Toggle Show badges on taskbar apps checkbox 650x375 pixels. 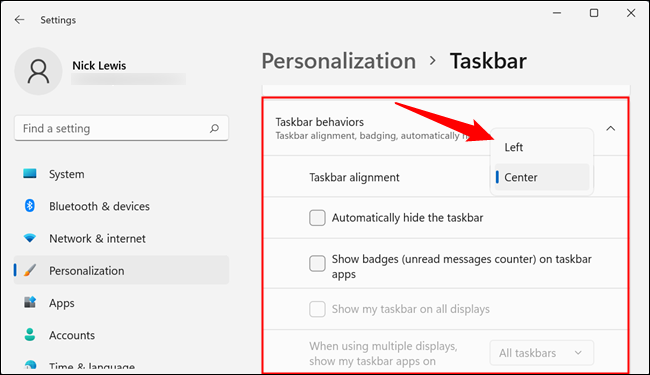coord(317,263)
